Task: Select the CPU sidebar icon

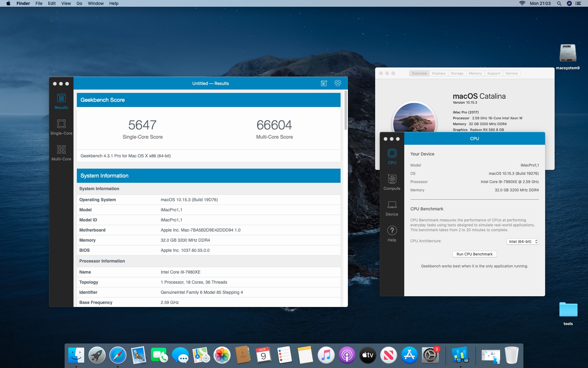Action: [x=392, y=156]
